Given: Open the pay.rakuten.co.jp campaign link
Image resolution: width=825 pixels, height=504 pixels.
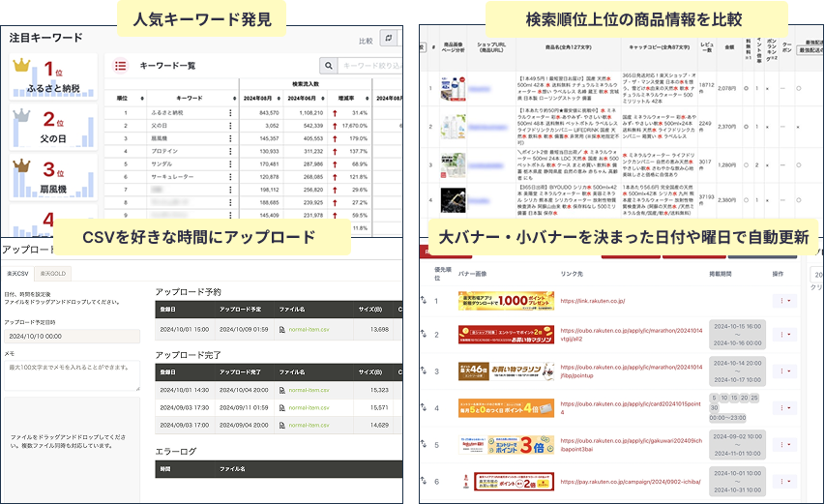Looking at the screenshot, I should (x=631, y=482).
